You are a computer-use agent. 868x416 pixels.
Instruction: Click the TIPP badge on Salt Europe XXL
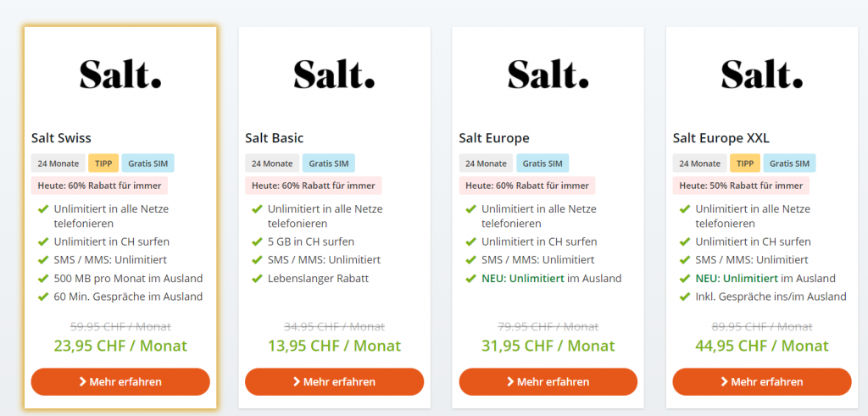(745, 164)
